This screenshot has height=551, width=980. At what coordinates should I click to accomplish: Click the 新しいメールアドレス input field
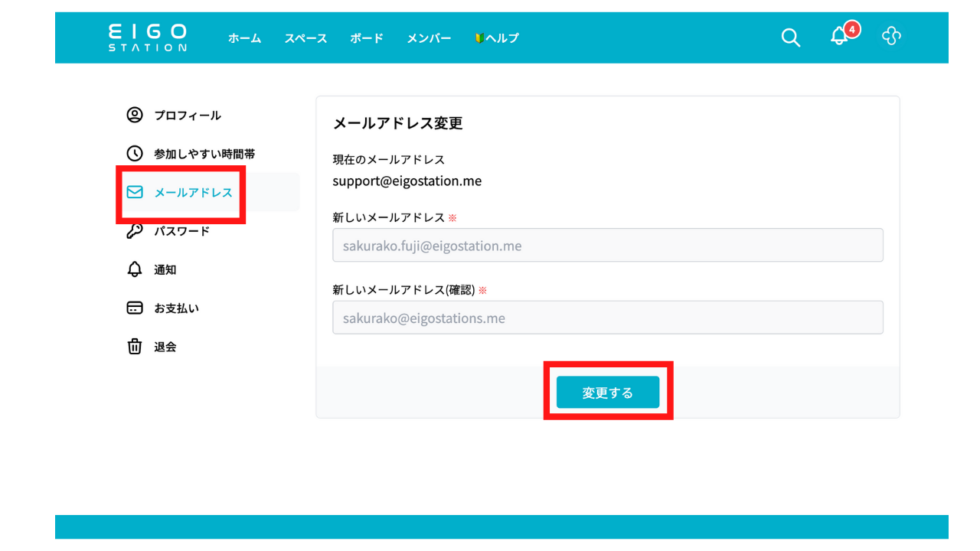tap(607, 245)
